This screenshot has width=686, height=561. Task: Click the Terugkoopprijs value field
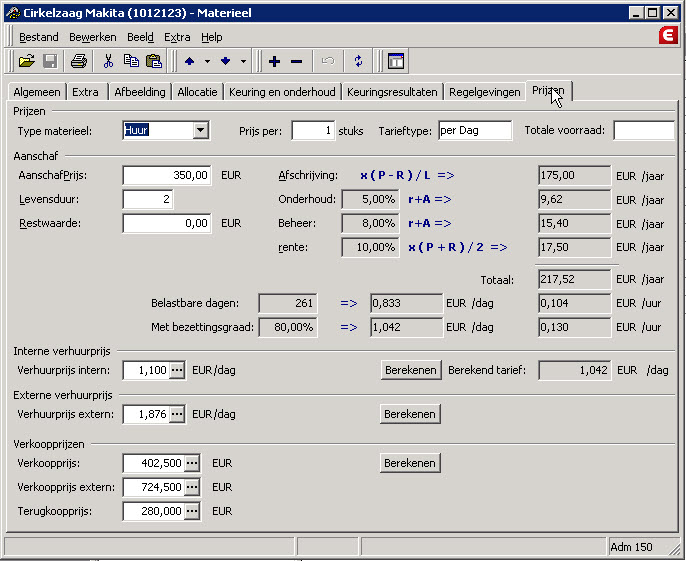click(x=154, y=511)
